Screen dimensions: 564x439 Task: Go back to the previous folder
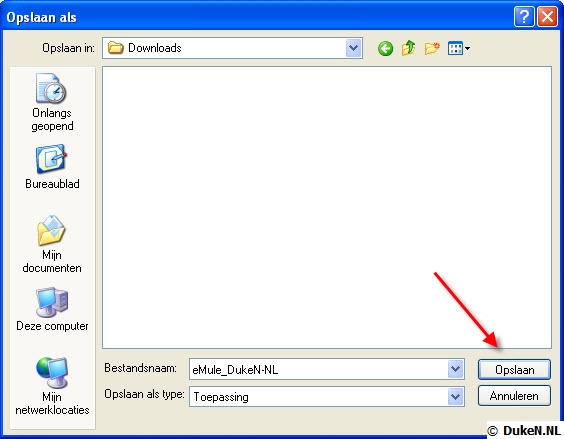[385, 48]
